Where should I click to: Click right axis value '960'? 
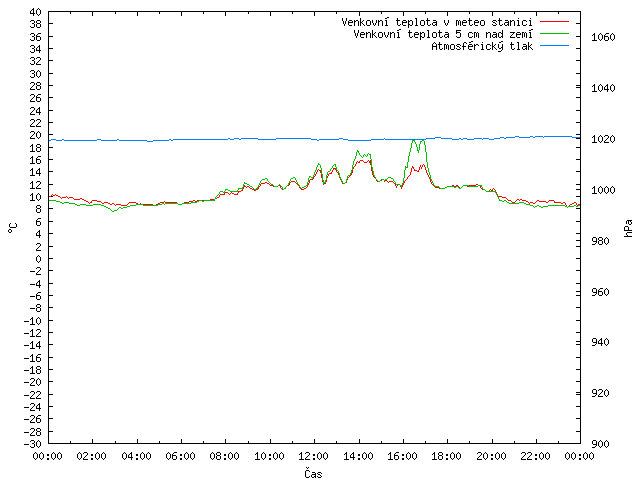click(x=600, y=292)
